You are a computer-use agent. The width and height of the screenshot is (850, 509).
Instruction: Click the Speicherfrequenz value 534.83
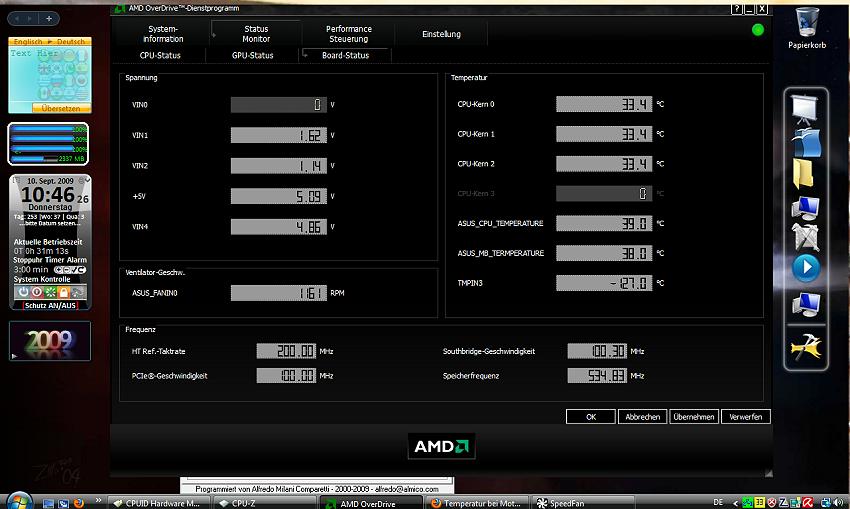pos(597,375)
